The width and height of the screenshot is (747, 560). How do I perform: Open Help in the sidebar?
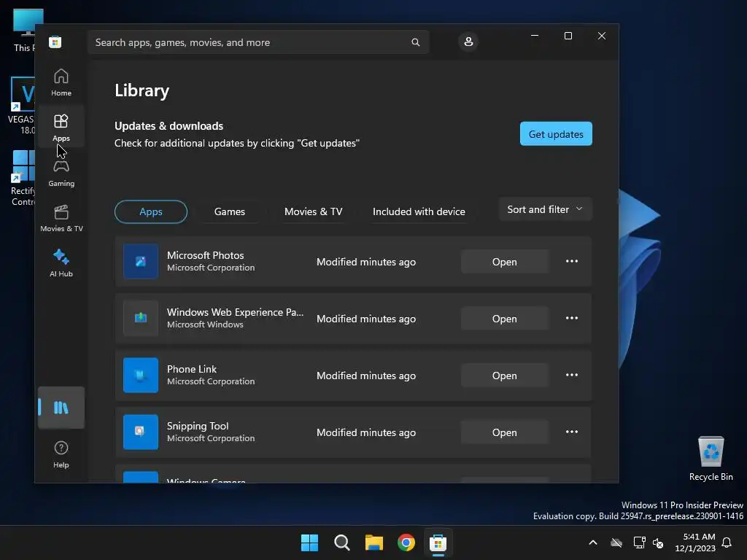61,454
